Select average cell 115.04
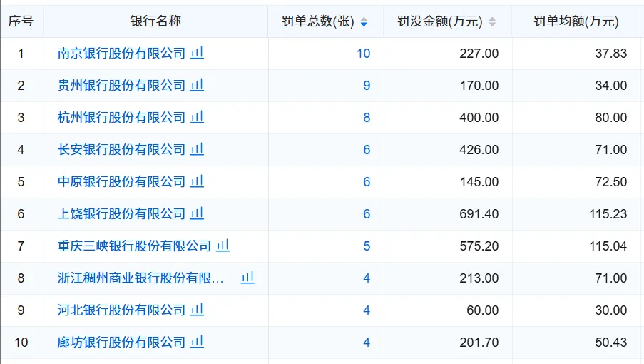 [x=608, y=246]
